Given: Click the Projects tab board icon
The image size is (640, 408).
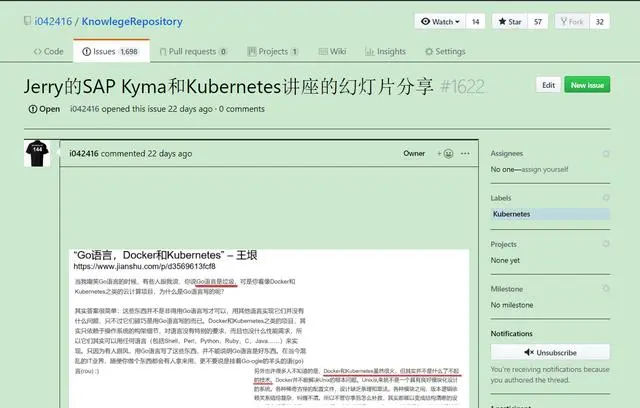Looking at the screenshot, I should coord(252,51).
